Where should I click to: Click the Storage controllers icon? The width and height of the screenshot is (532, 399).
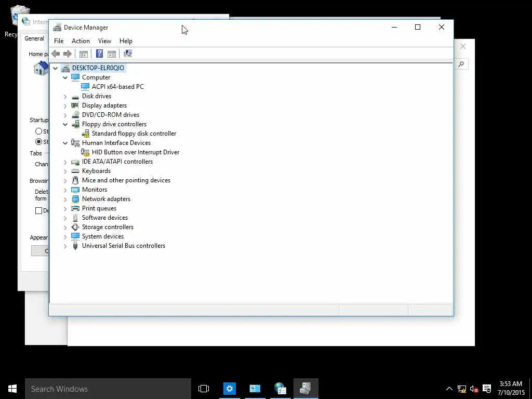pos(75,227)
